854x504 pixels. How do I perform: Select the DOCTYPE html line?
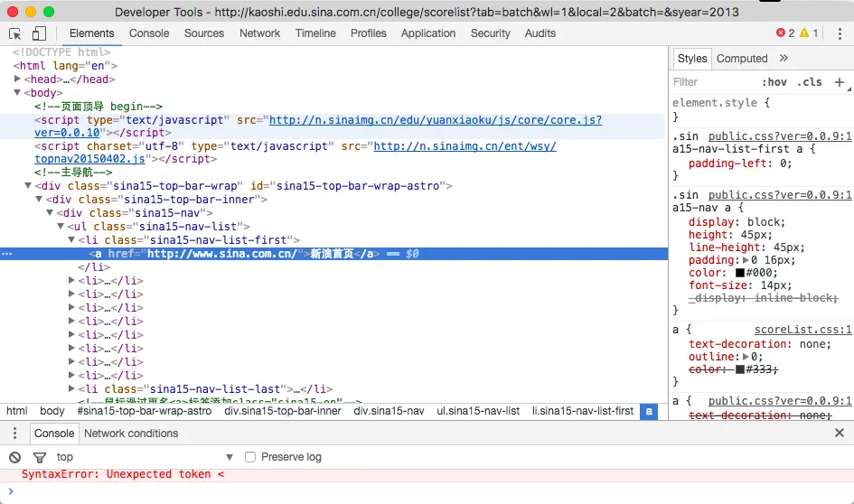point(61,52)
